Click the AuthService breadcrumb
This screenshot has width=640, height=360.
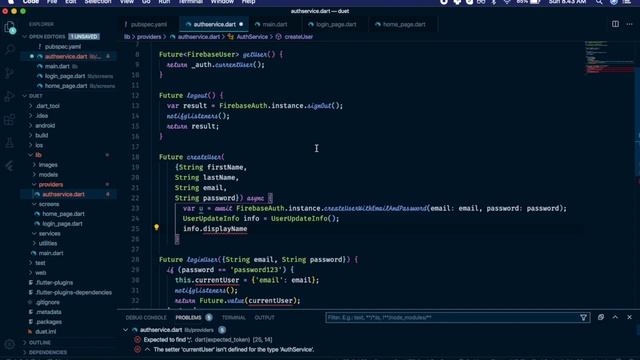coord(252,37)
